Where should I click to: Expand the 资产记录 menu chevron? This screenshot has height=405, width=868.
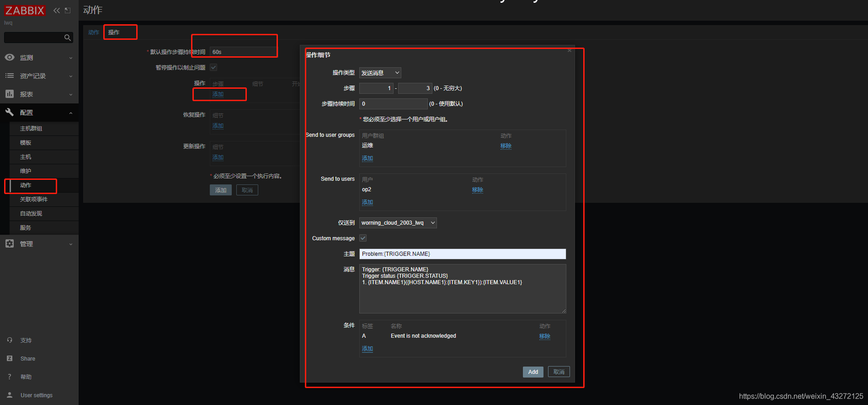tap(71, 76)
